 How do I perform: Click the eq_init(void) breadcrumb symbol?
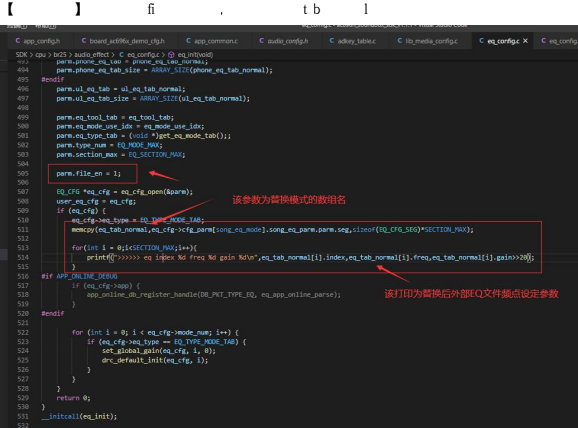tap(195, 55)
